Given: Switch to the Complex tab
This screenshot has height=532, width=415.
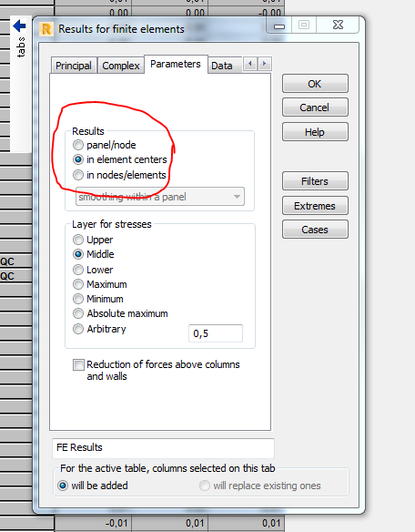Looking at the screenshot, I should [121, 66].
